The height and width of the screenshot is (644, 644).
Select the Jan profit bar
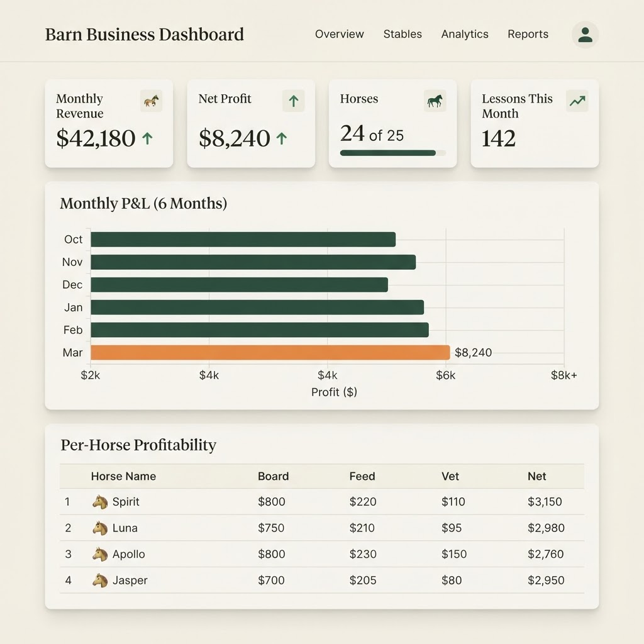(x=257, y=307)
